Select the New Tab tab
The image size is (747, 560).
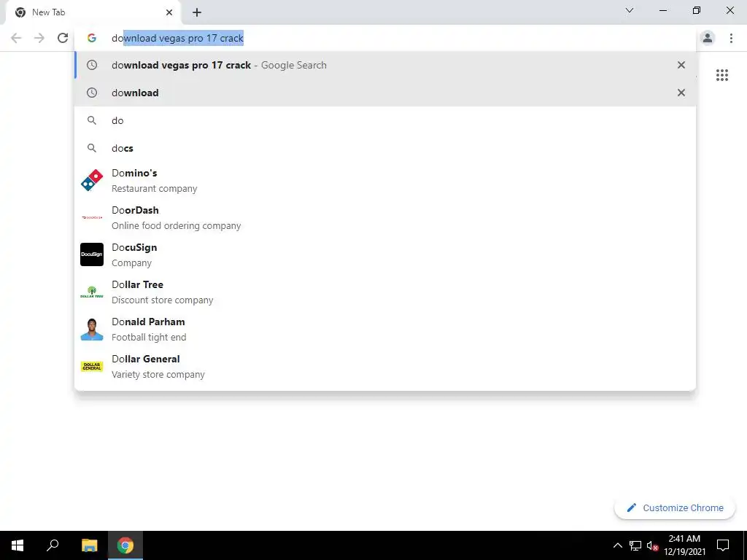pos(93,12)
